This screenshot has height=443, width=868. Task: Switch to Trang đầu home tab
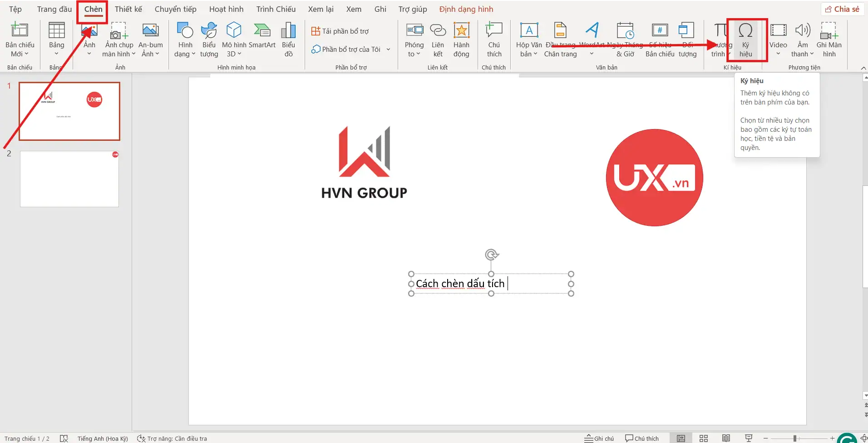coord(54,9)
